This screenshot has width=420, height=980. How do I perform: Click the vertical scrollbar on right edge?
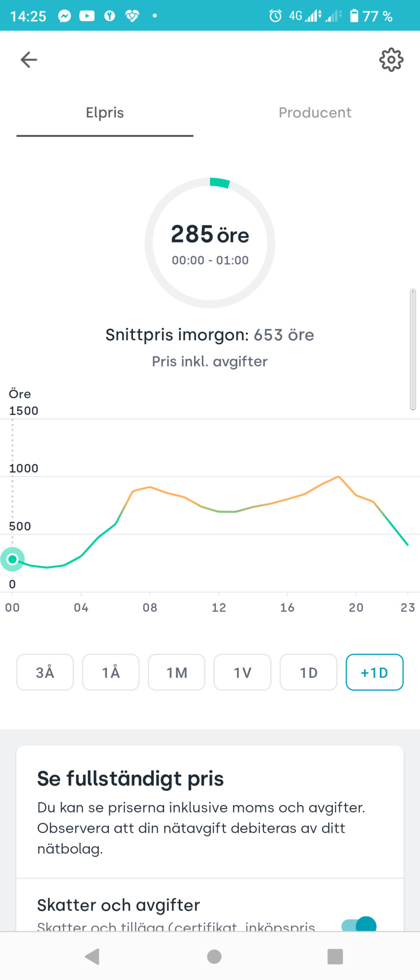413,349
